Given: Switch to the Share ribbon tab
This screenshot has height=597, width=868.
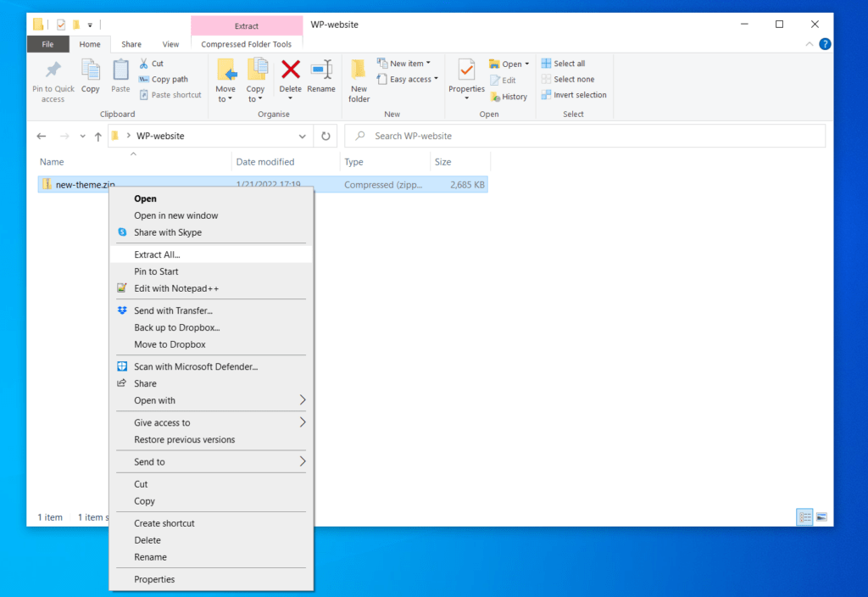Looking at the screenshot, I should pos(131,43).
